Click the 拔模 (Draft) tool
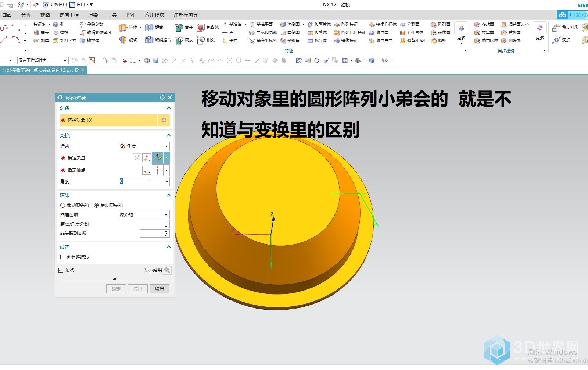 click(x=61, y=32)
